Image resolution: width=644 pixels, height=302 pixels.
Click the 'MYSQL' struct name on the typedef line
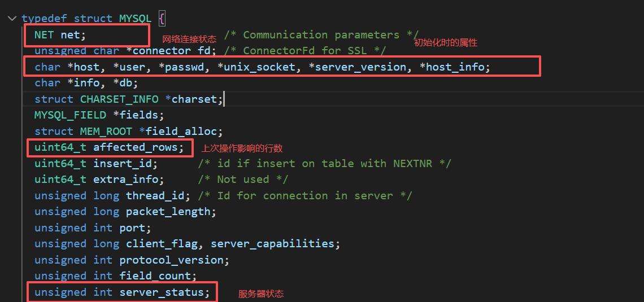136,19
